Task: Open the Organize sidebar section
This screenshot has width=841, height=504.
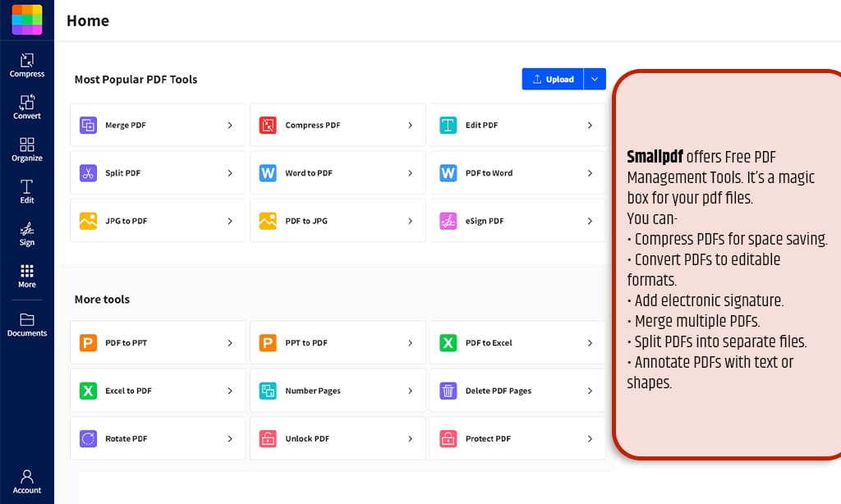Action: [27, 149]
